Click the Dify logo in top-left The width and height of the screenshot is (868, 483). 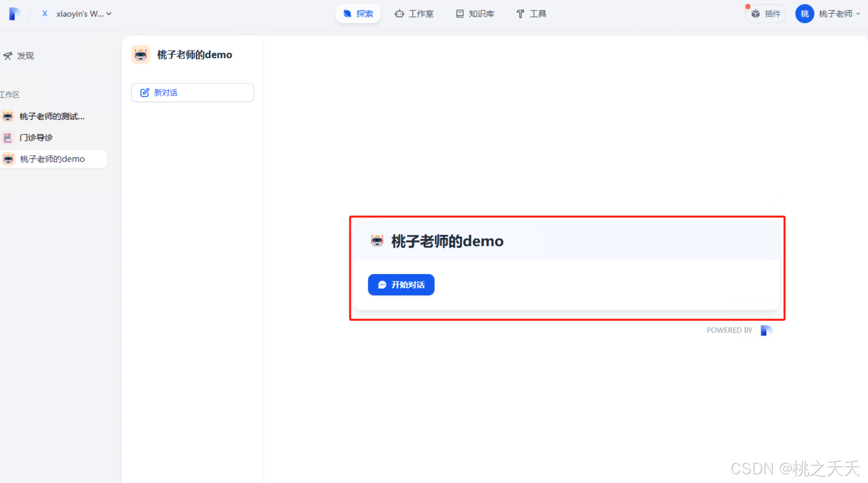(x=15, y=14)
